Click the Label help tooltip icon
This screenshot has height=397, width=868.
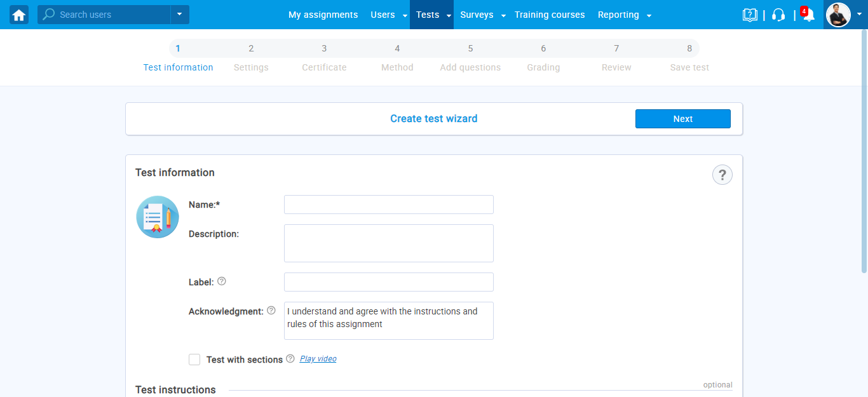pyautogui.click(x=222, y=281)
